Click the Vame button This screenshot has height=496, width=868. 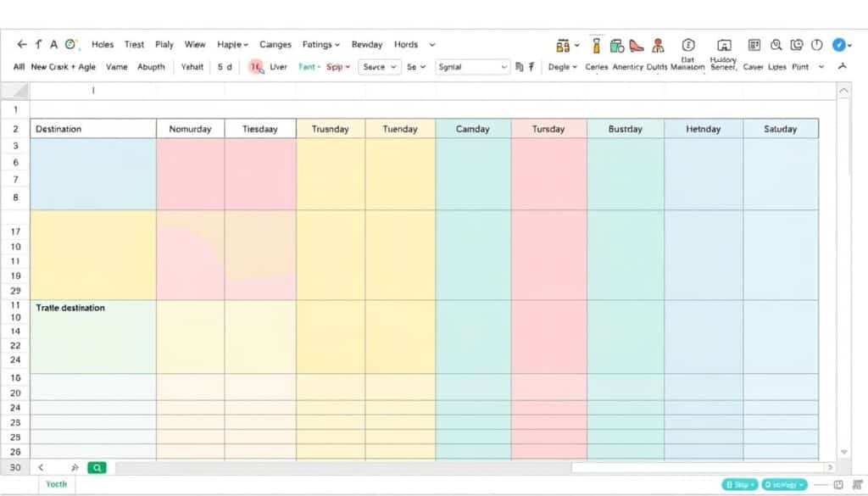[117, 67]
